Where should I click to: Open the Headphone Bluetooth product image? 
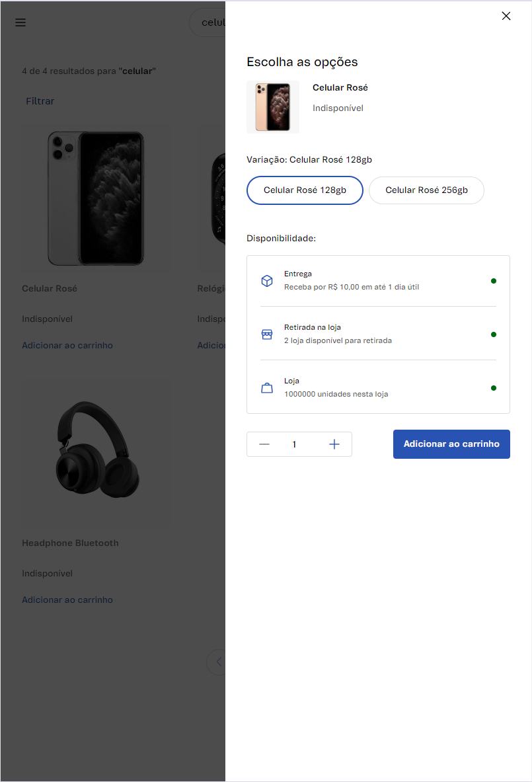96,448
